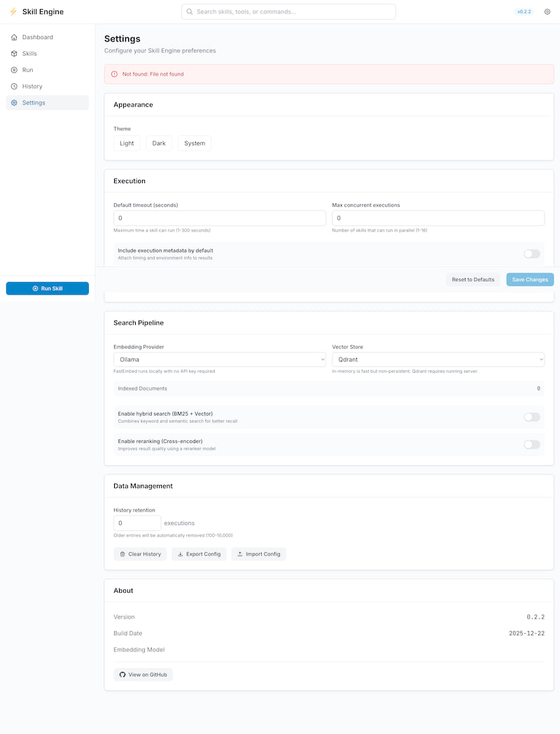Open the Embedding Provider dropdown

coord(219,359)
